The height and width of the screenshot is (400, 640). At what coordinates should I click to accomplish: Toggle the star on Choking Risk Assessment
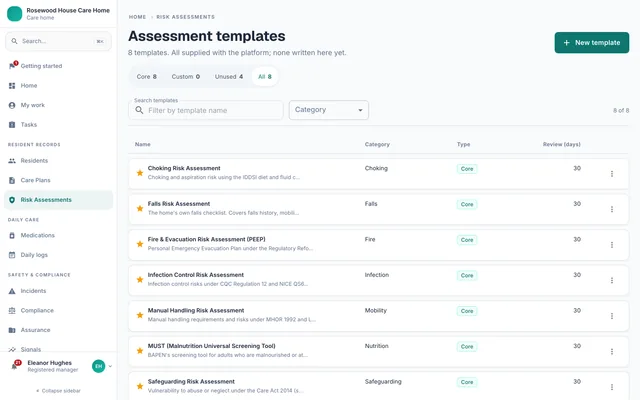pos(140,173)
